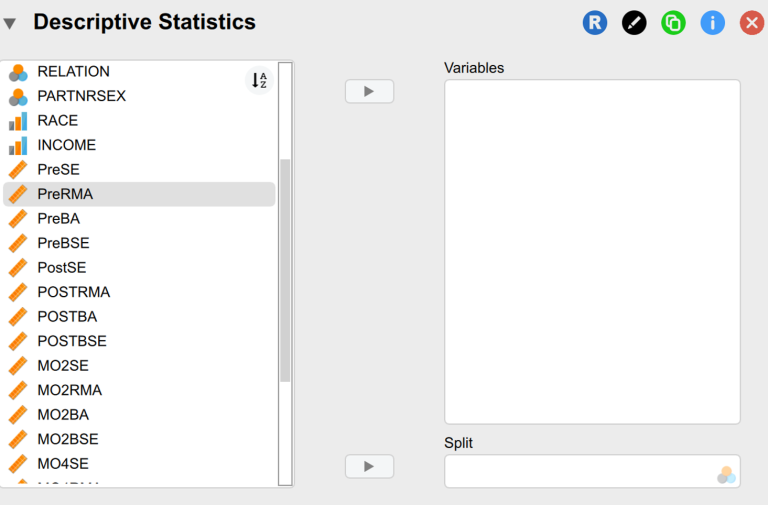
Task: Click the A-Z sort variables icon
Action: pos(259,81)
